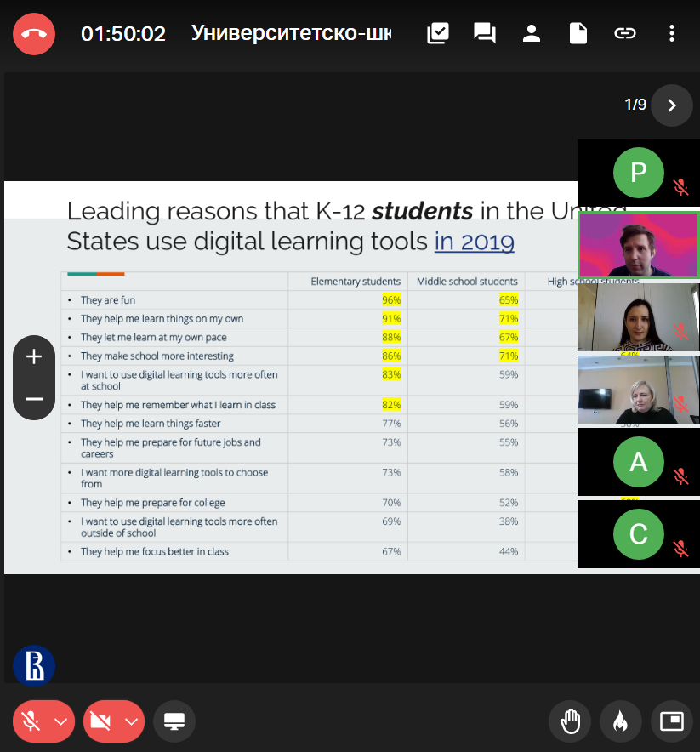Go to the next participants page
Image resolution: width=700 pixels, height=752 pixels.
672,105
